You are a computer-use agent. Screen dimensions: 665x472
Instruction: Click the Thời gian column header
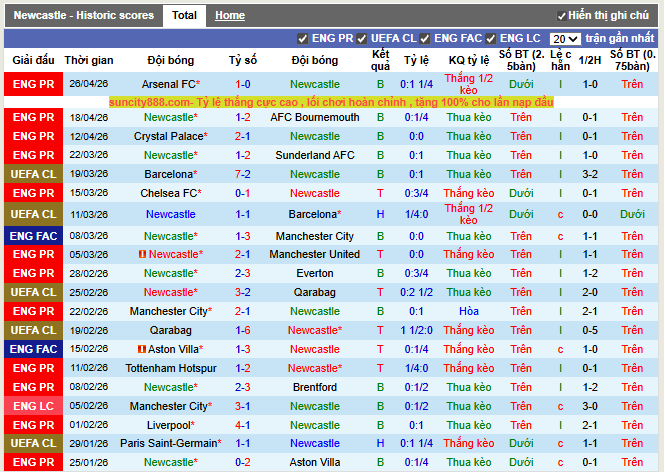(89, 60)
